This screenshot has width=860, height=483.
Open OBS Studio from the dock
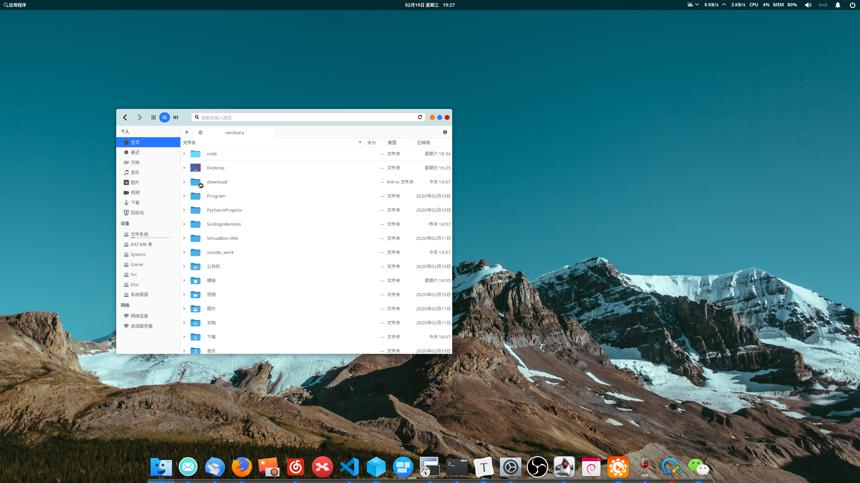pyautogui.click(x=537, y=467)
